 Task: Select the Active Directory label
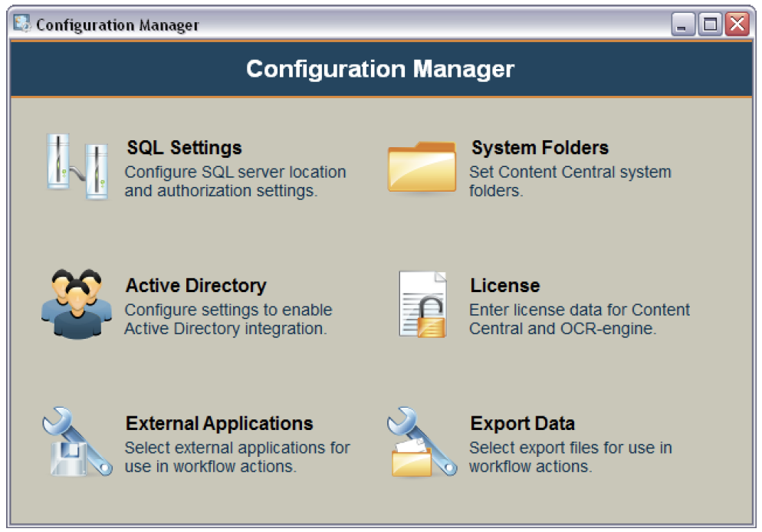point(196,286)
